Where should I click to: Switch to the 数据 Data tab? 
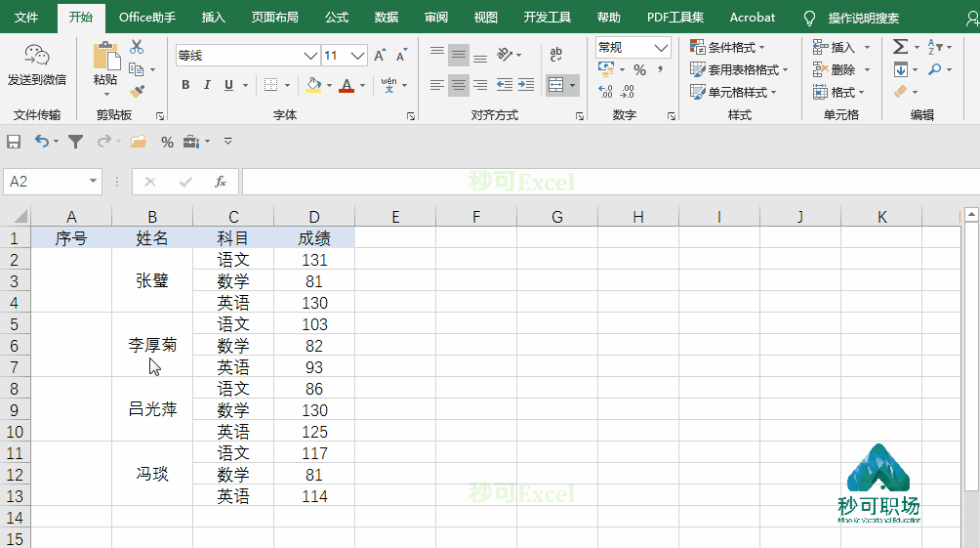[387, 18]
